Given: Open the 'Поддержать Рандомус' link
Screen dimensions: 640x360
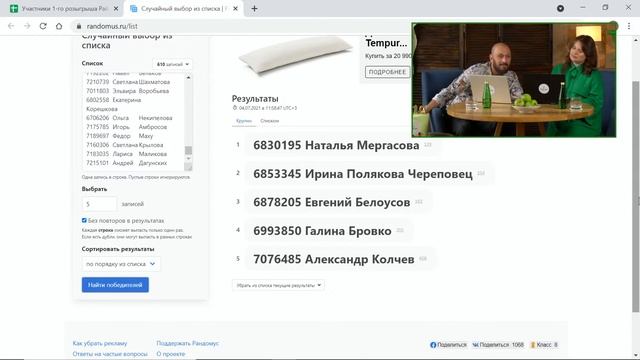Looking at the screenshot, I should pyautogui.click(x=188, y=343).
